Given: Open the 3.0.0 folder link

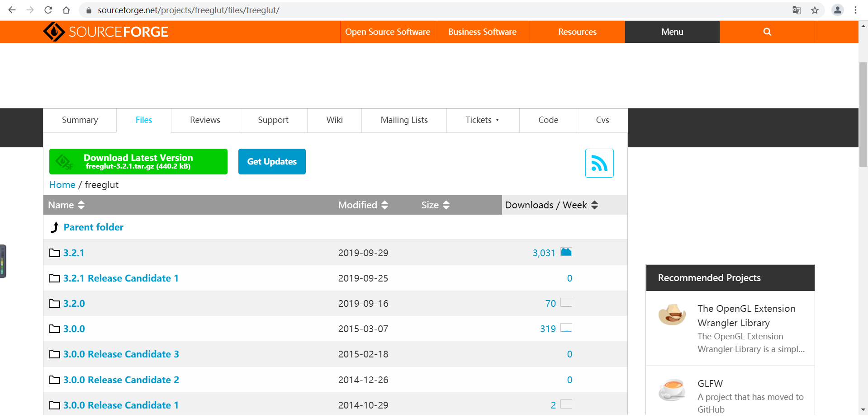Looking at the screenshot, I should (74, 329).
